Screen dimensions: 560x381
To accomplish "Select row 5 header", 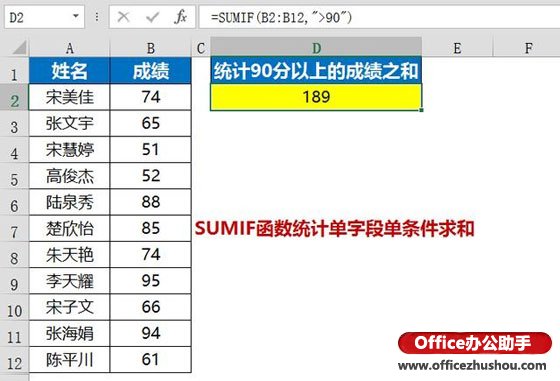I will (x=14, y=176).
